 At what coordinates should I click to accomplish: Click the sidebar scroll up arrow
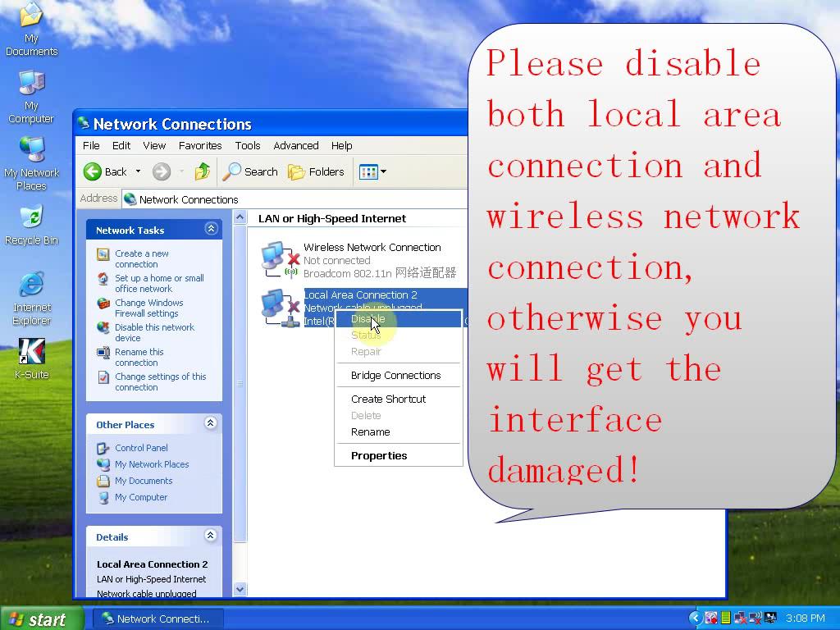pyautogui.click(x=240, y=217)
